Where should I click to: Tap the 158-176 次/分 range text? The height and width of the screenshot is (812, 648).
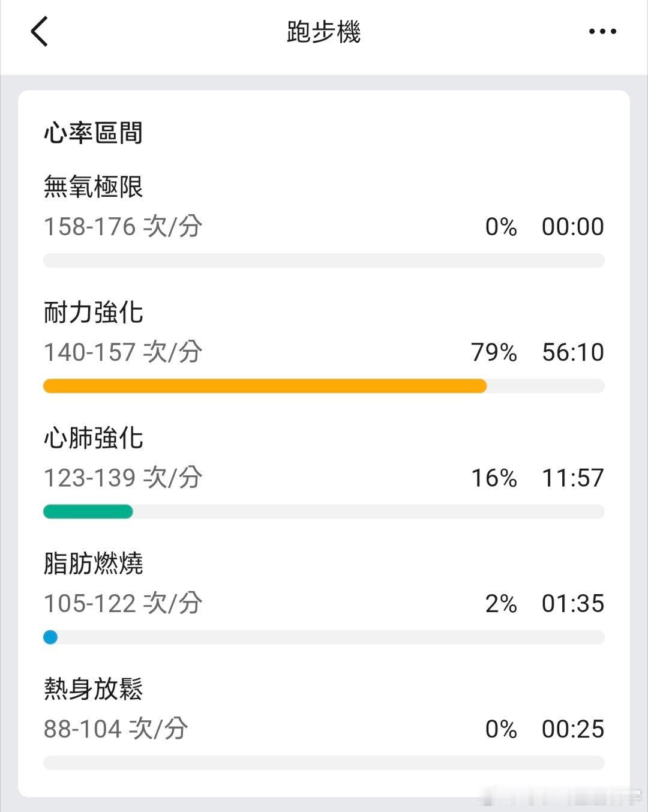coord(123,227)
